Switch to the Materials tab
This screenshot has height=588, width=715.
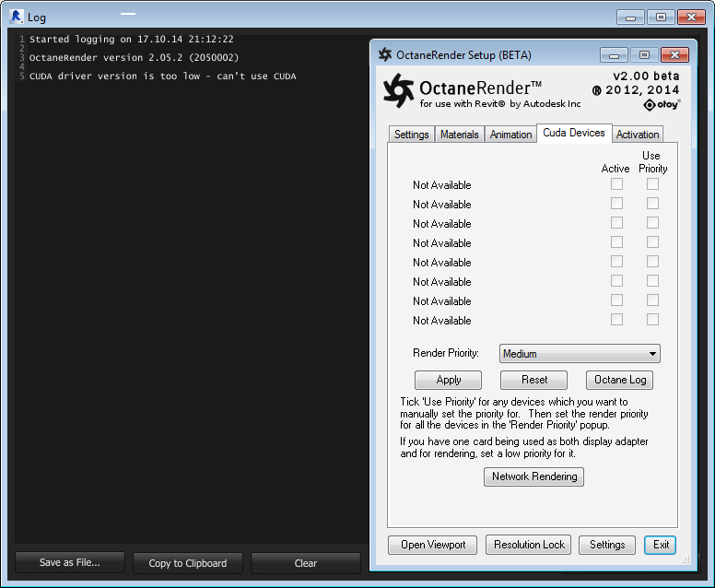tap(459, 135)
